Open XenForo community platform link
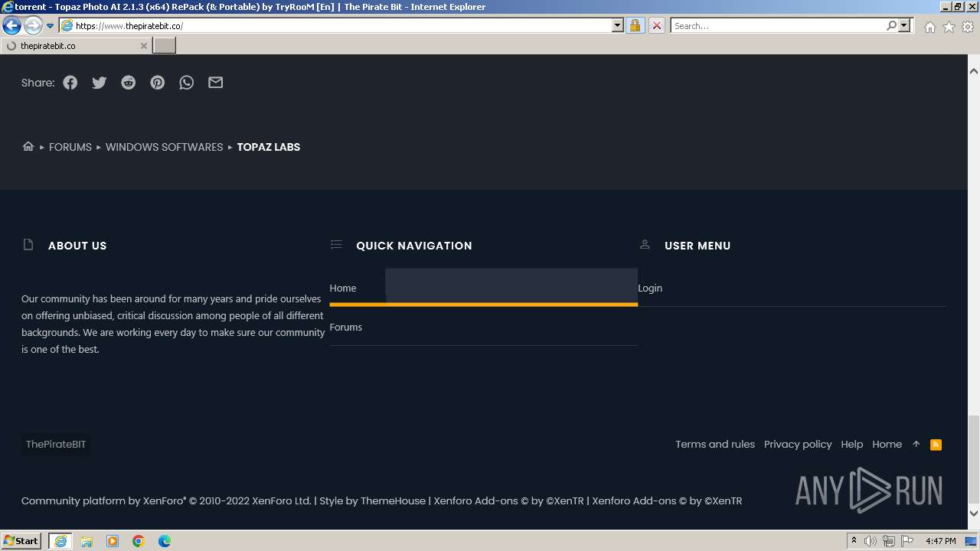This screenshot has height=551, width=980. click(x=166, y=500)
